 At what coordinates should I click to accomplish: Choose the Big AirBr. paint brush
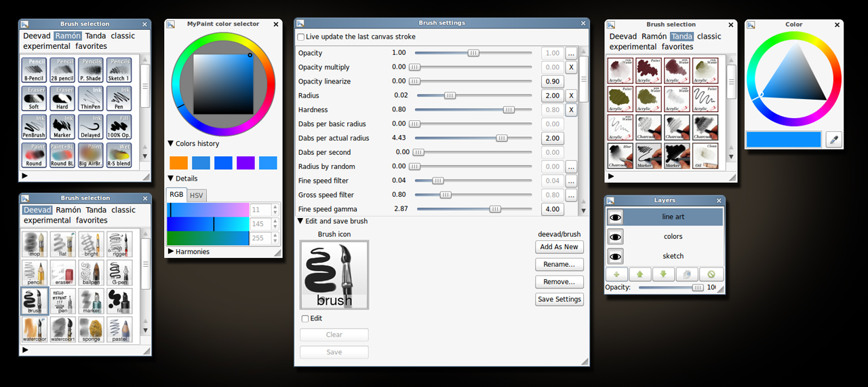coord(91,155)
